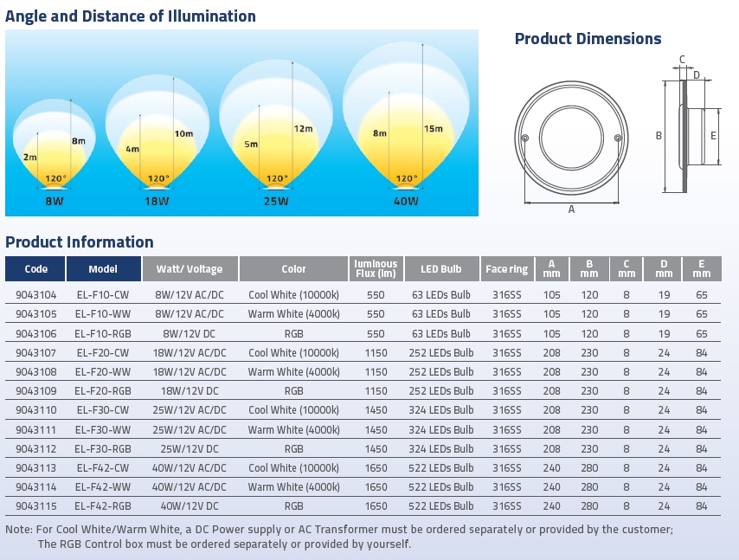Click the Face ring column header
739x560 pixels.
(506, 269)
